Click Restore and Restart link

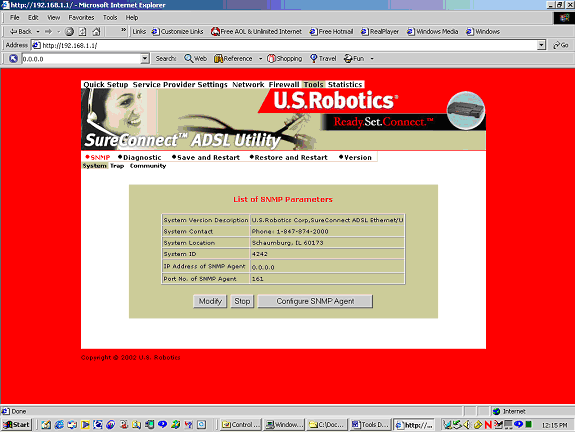click(289, 157)
